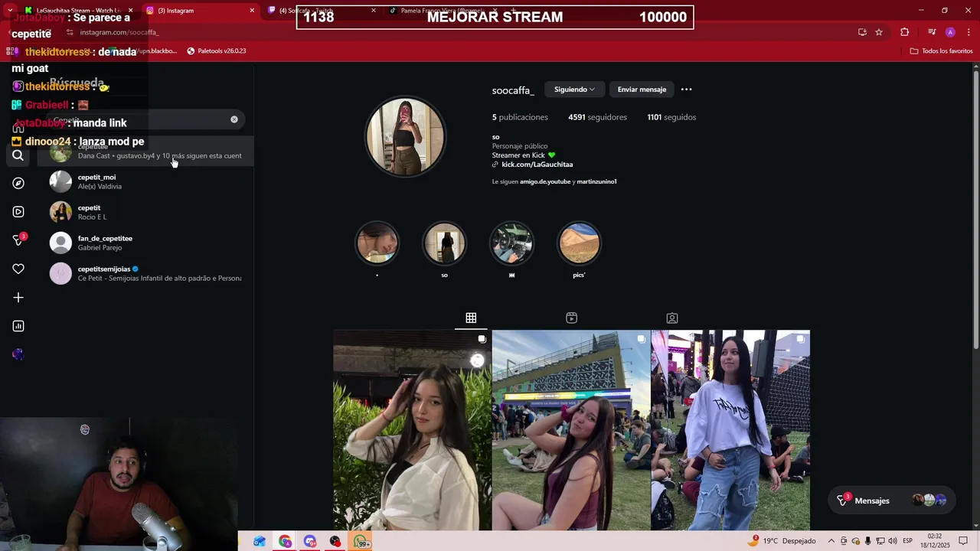Open the weather widget showing 19°C Despejado
The width and height of the screenshot is (980, 551).
click(782, 541)
